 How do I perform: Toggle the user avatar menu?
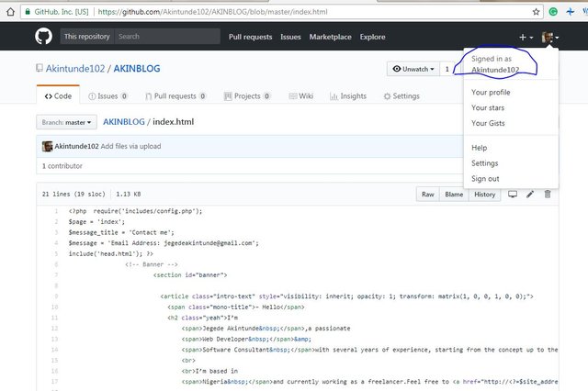pos(550,37)
